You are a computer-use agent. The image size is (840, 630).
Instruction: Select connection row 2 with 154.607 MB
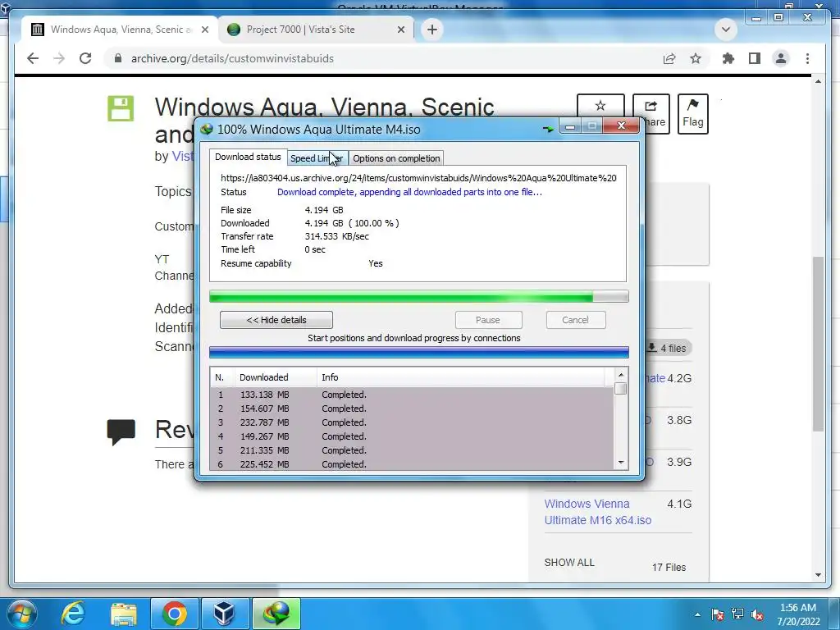tap(412, 409)
